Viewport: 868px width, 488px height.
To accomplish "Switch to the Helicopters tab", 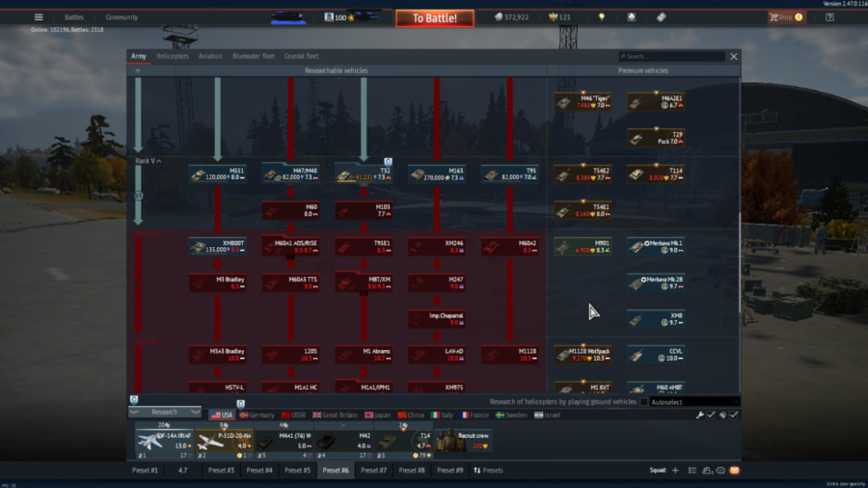I will pyautogui.click(x=173, y=56).
